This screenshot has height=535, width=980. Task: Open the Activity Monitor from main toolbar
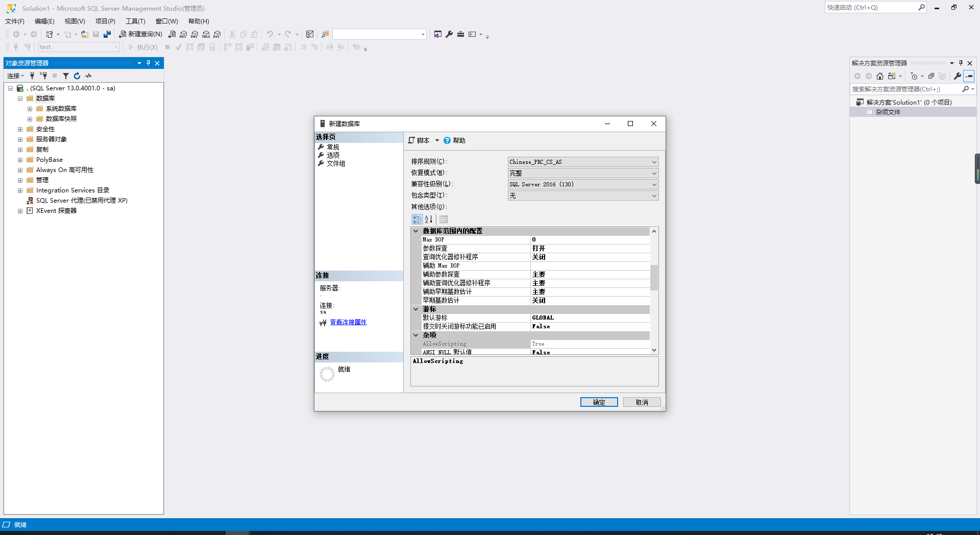pos(310,34)
